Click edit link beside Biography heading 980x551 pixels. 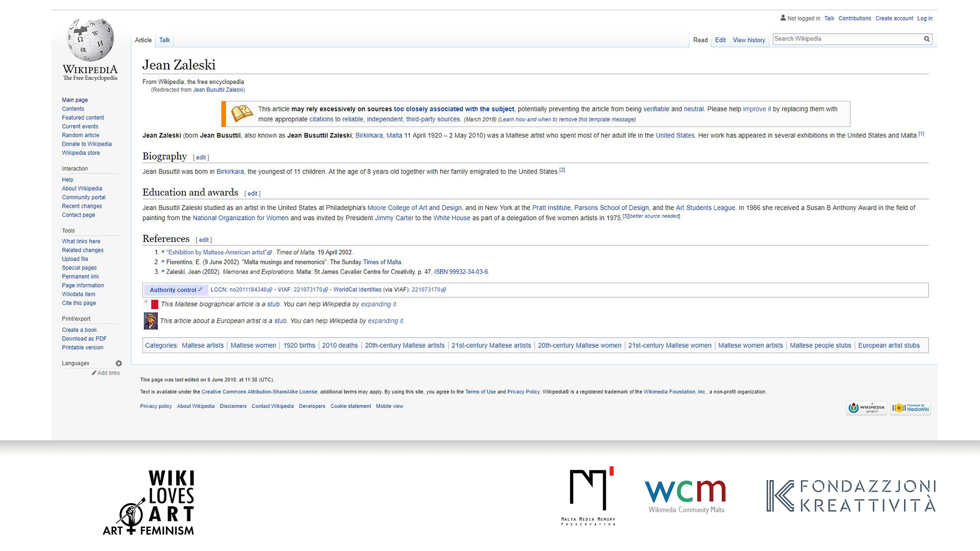(201, 157)
